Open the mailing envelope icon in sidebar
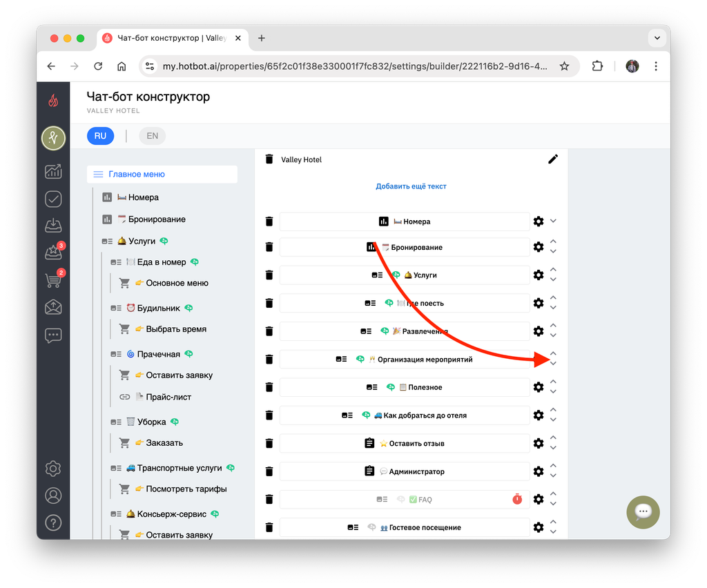 53,307
